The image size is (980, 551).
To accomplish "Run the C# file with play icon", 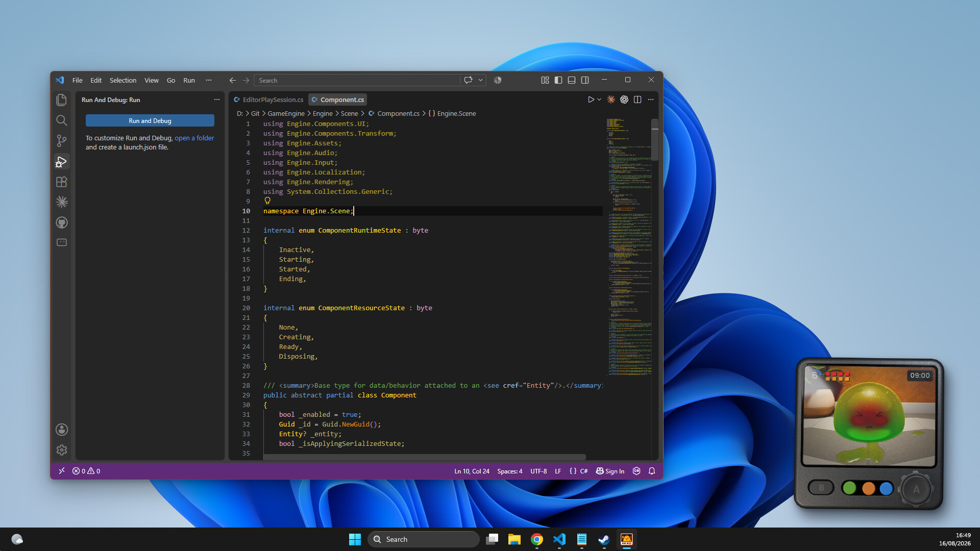I will click(591, 99).
